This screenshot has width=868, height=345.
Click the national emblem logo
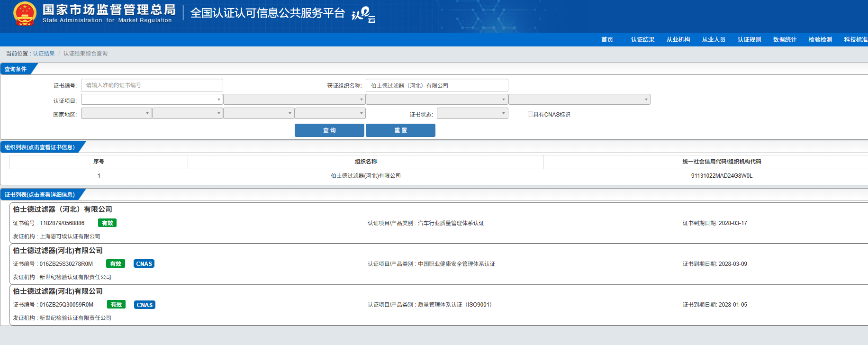tap(25, 14)
